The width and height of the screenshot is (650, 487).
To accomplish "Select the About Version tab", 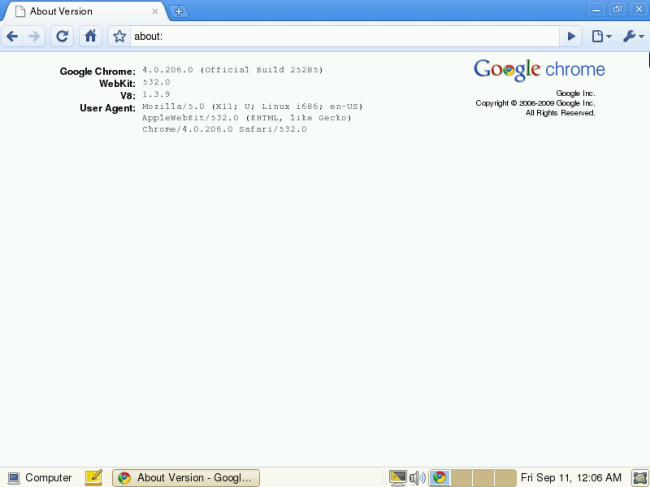I will pyautogui.click(x=83, y=12).
